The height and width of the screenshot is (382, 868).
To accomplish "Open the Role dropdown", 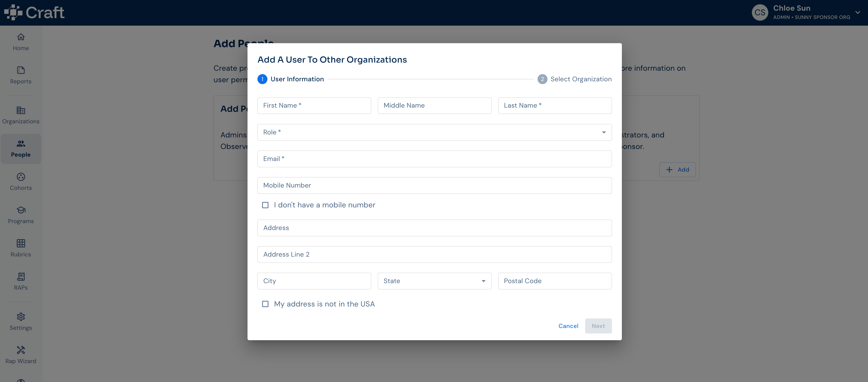I will point(434,132).
